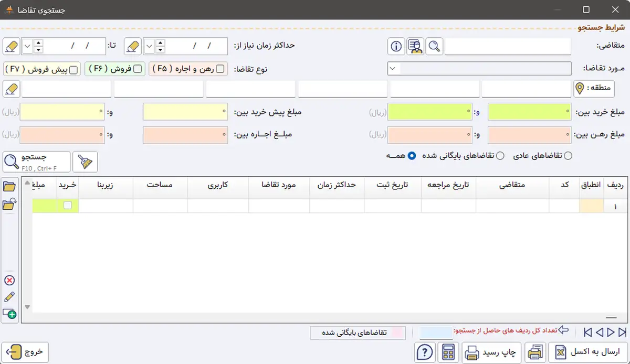
Task: Open the applicant info (i) icon
Action: pyautogui.click(x=396, y=47)
